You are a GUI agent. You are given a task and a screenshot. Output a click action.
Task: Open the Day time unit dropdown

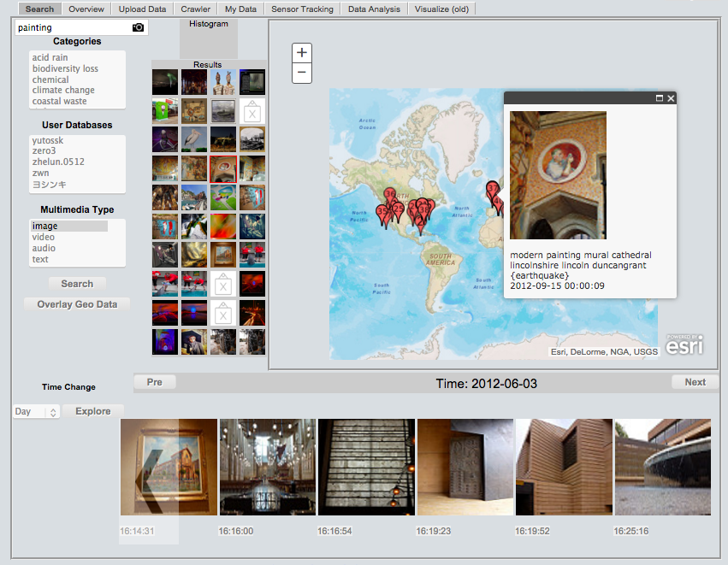[36, 411]
